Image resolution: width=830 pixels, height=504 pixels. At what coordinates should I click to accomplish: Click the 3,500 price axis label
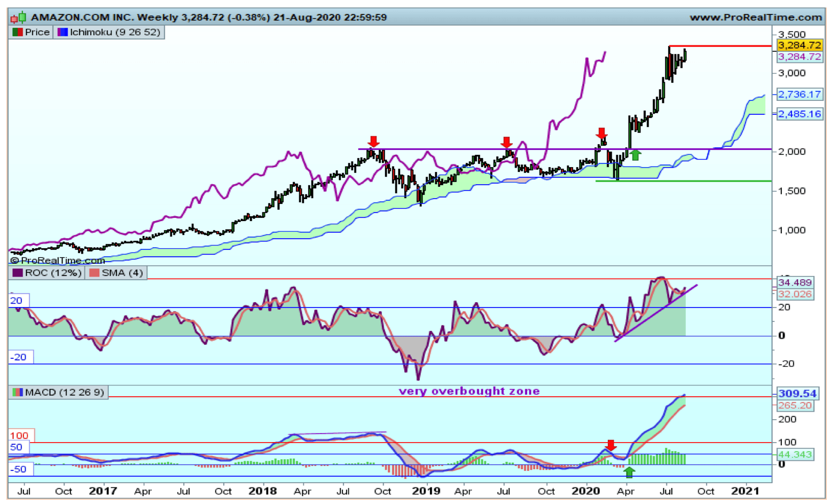(792, 35)
